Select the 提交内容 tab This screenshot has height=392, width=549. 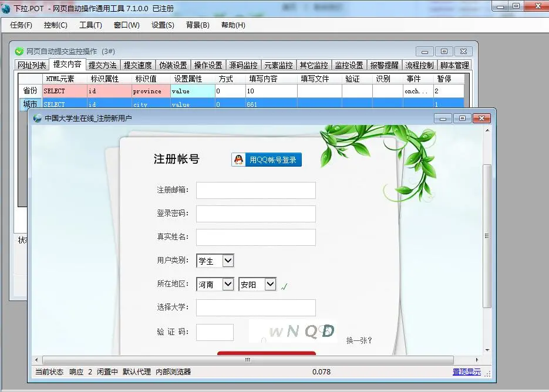pyautogui.click(x=67, y=65)
